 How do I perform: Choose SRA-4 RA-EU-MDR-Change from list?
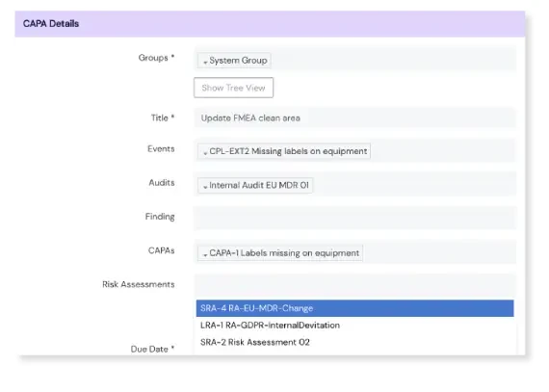pyautogui.click(x=354, y=308)
